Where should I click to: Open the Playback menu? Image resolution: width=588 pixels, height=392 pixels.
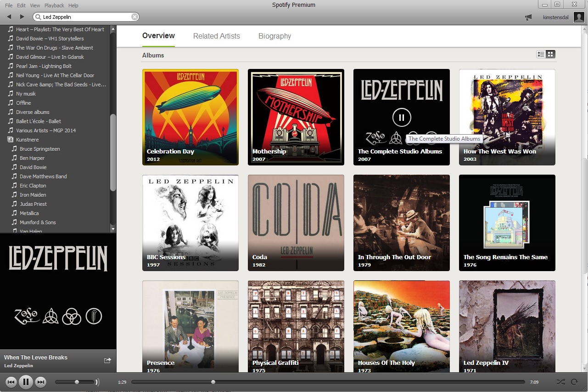[x=54, y=6]
